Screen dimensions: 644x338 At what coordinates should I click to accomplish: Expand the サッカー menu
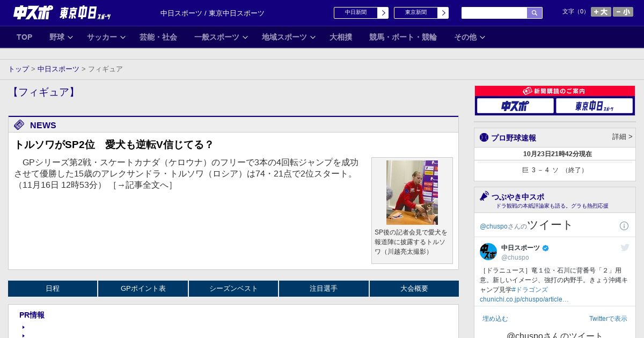[106, 37]
